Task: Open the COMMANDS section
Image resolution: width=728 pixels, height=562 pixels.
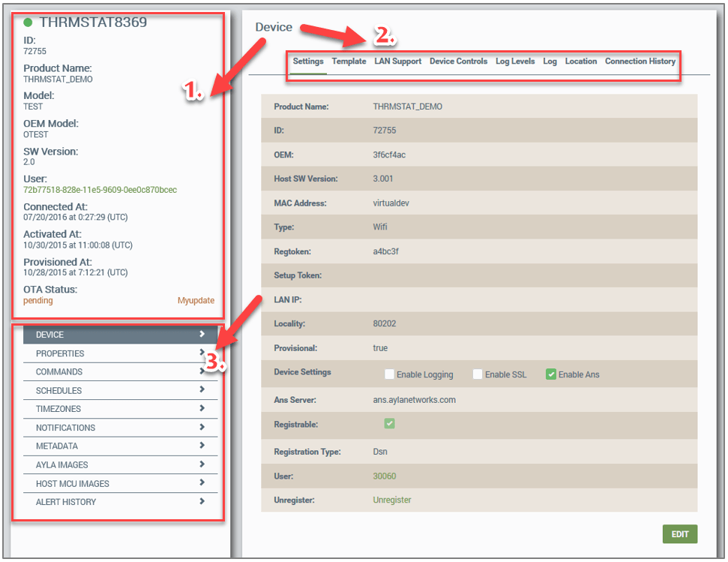Action: 120,372
